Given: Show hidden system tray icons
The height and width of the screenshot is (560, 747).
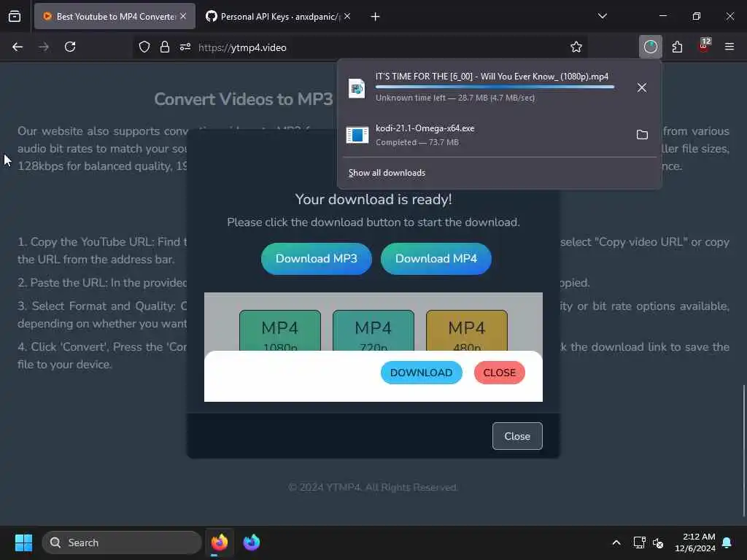Looking at the screenshot, I should coord(616,542).
